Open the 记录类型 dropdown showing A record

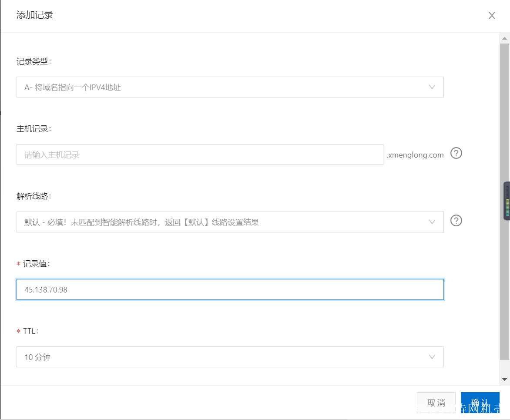coord(230,87)
